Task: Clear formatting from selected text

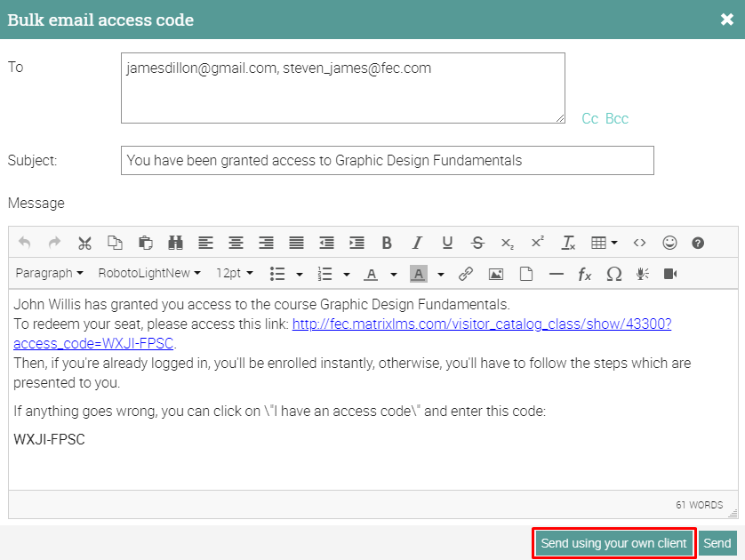Action: pyautogui.click(x=568, y=243)
